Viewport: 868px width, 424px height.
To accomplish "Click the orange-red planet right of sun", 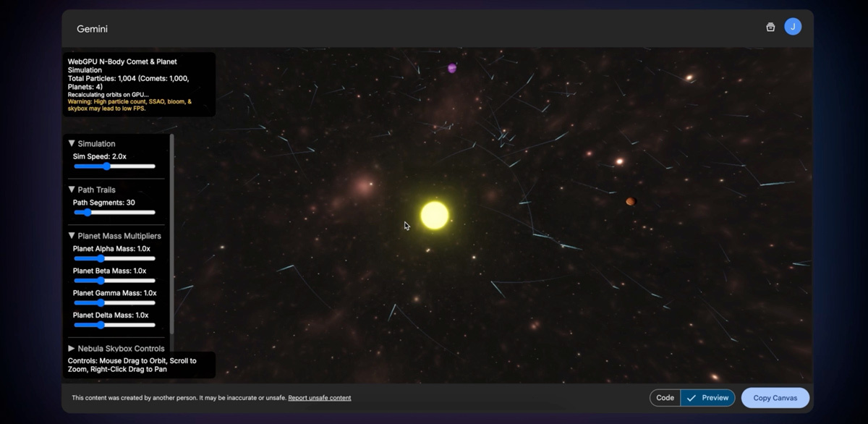I will [x=630, y=202].
